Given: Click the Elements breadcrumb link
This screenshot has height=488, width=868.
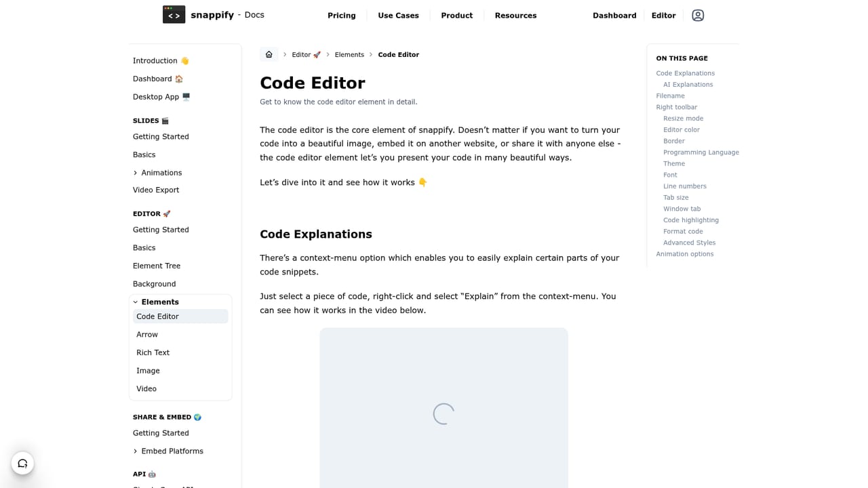Looking at the screenshot, I should (x=349, y=55).
